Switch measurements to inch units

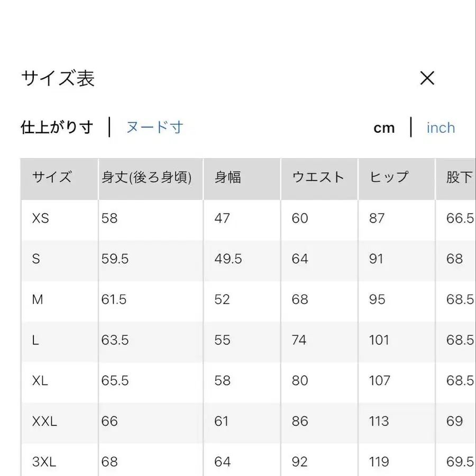click(440, 127)
